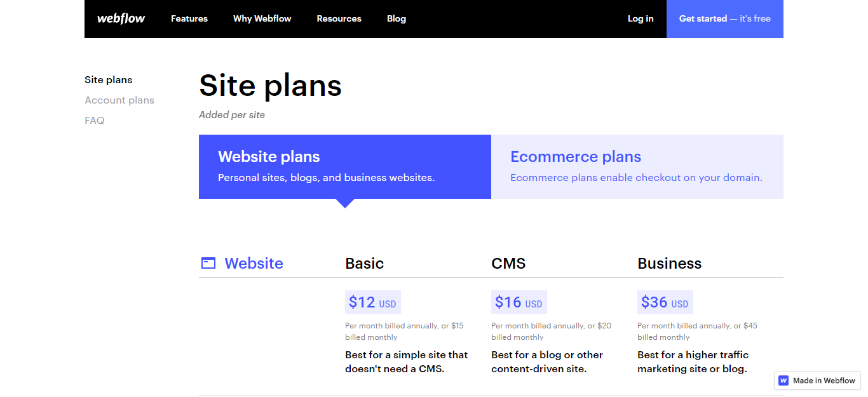Click the Business plan heading
Screen dimensions: 868x397
tap(670, 264)
